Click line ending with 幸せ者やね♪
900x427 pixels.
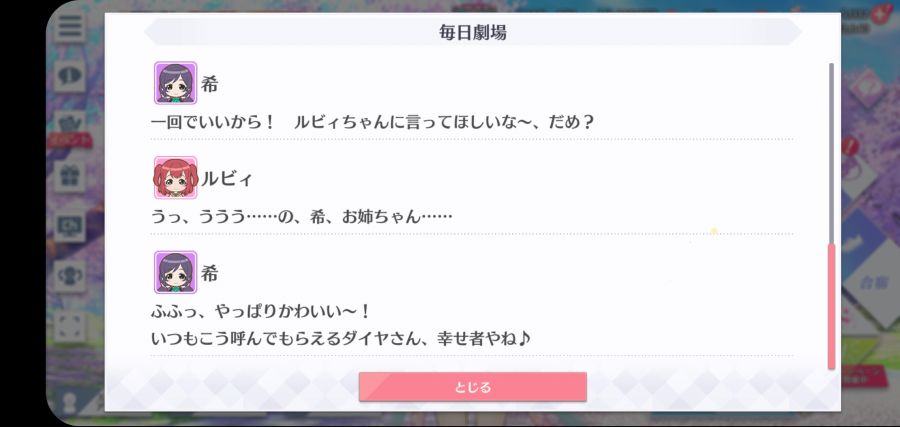click(x=340, y=339)
